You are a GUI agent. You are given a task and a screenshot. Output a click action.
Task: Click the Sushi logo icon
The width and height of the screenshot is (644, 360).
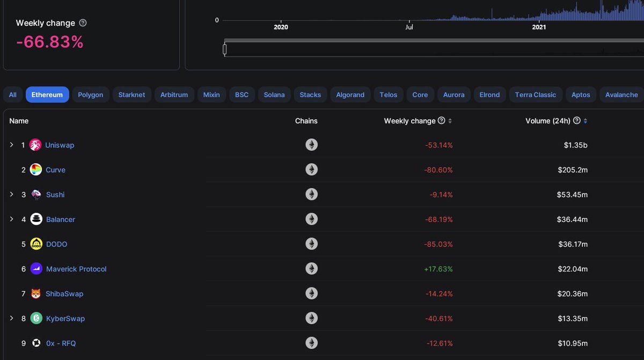[36, 195]
